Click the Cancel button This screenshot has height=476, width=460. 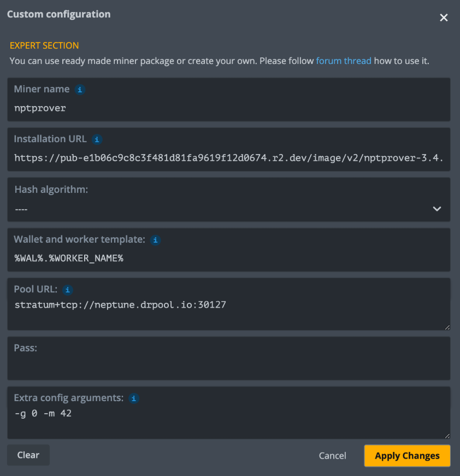pyautogui.click(x=332, y=456)
